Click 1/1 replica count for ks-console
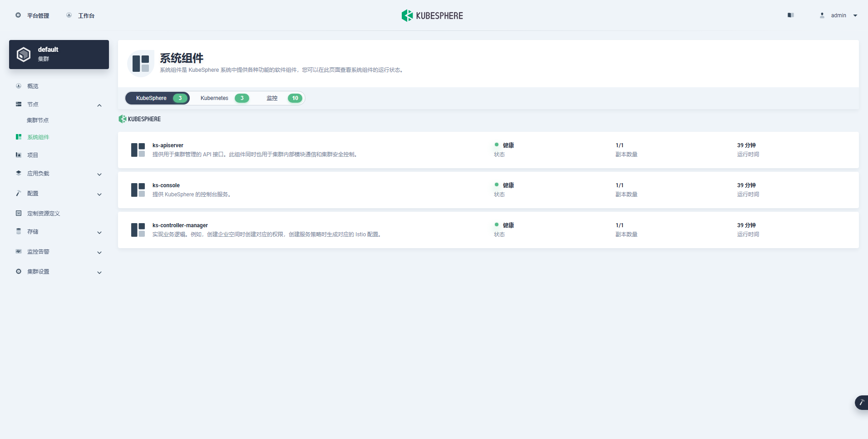The width and height of the screenshot is (868, 439). (x=620, y=185)
